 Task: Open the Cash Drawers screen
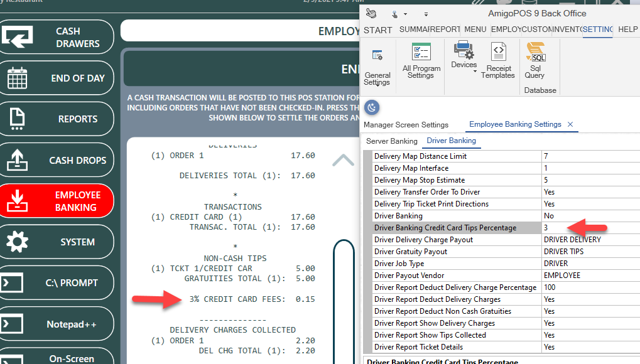point(57,37)
